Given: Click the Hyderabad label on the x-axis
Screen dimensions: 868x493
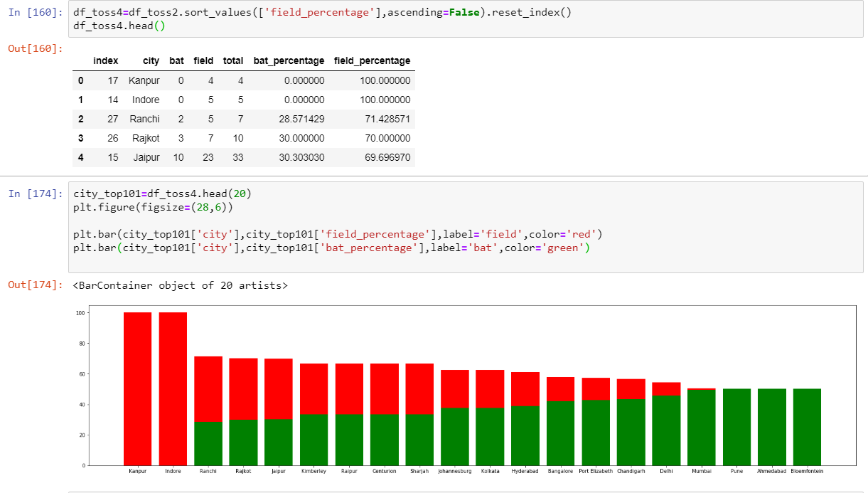Looking at the screenshot, I should coord(525,471).
